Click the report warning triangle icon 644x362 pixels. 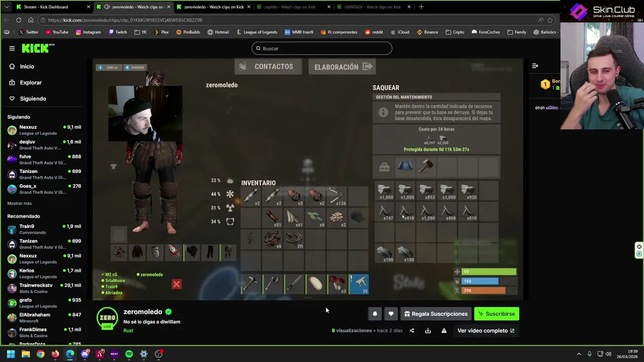pos(444,330)
